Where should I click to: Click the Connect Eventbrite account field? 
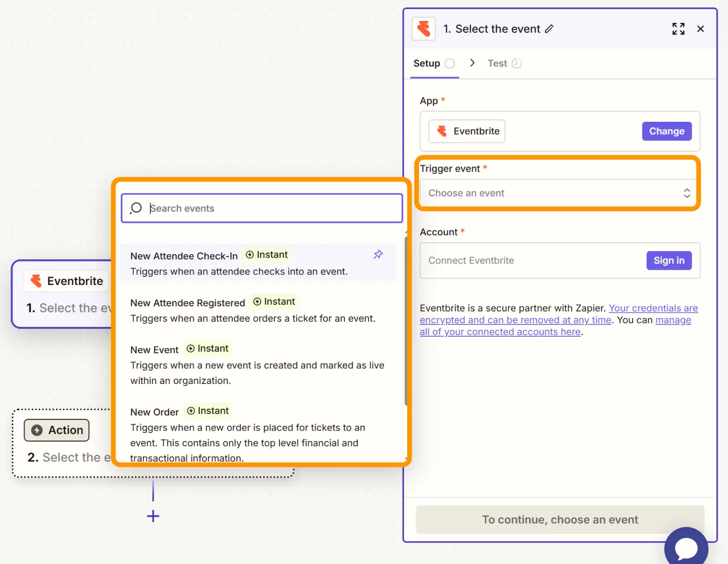click(560, 261)
